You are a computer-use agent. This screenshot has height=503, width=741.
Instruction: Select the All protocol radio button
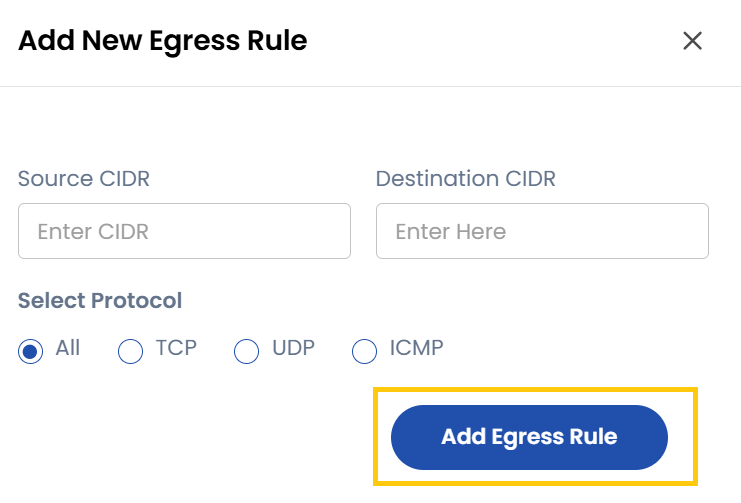click(x=31, y=351)
